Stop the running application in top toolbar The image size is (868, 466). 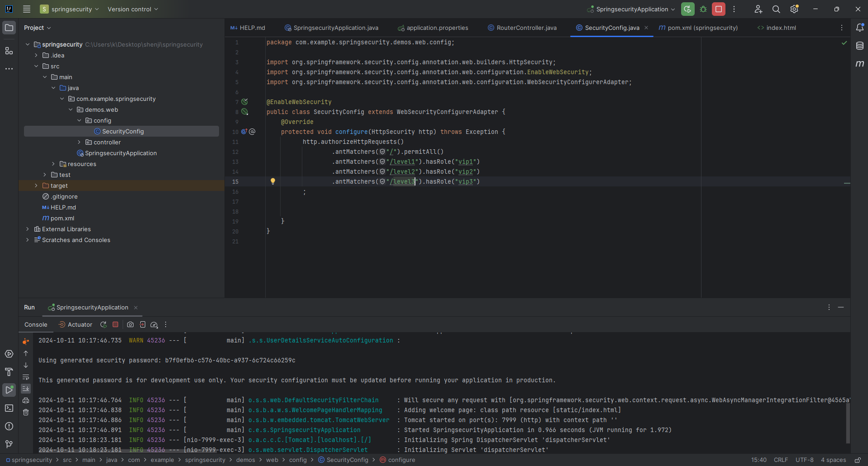[719, 9]
